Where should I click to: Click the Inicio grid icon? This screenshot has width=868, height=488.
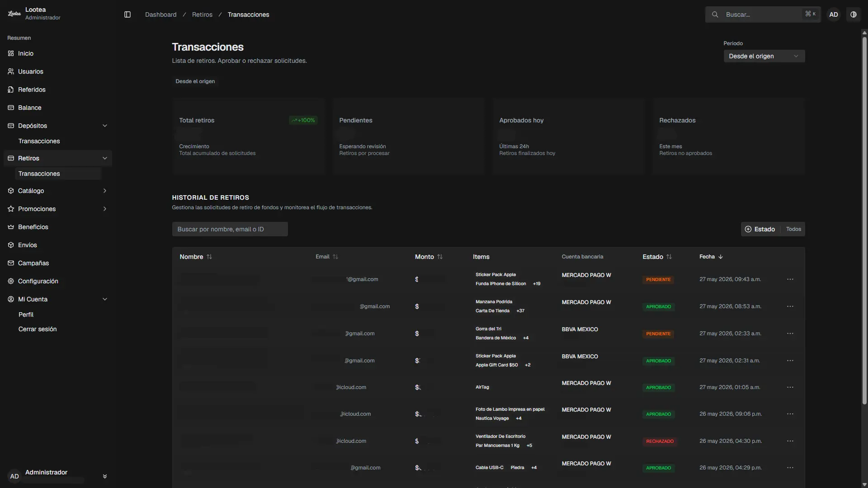11,53
